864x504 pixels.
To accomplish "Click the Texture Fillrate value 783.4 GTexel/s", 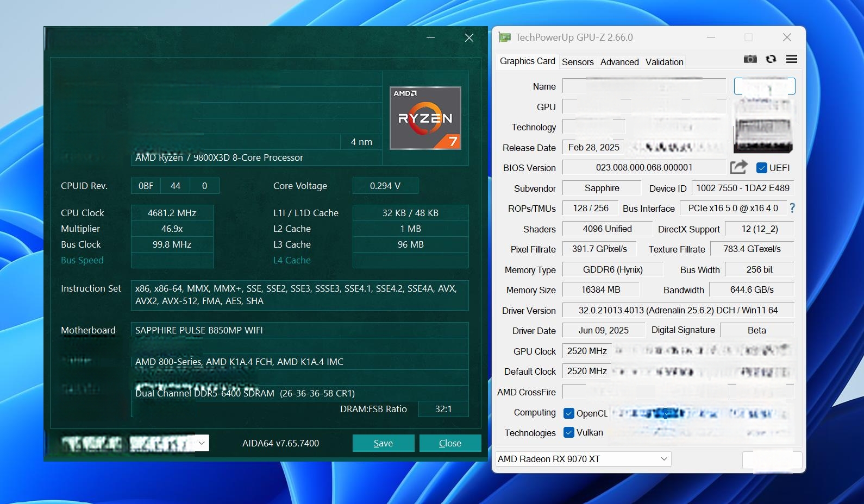I will (752, 249).
